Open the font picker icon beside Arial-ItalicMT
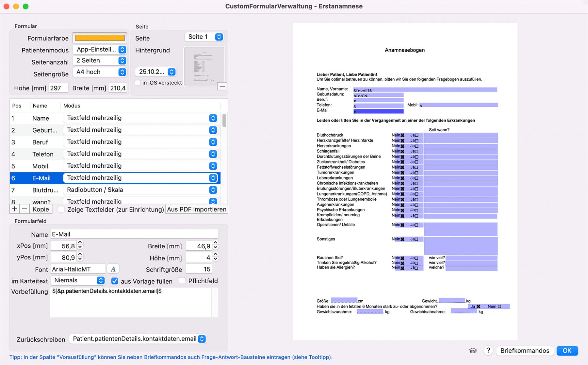This screenshot has height=365, width=588. pyautogui.click(x=113, y=269)
